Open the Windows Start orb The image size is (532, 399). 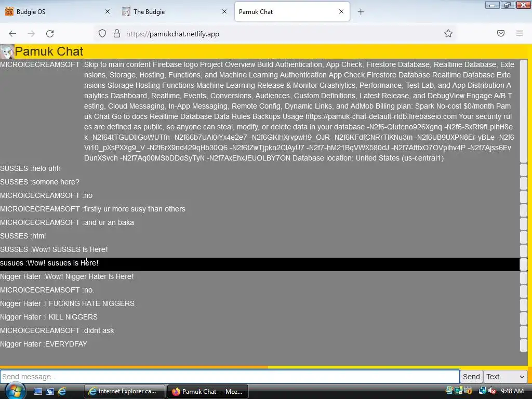pyautogui.click(x=15, y=391)
